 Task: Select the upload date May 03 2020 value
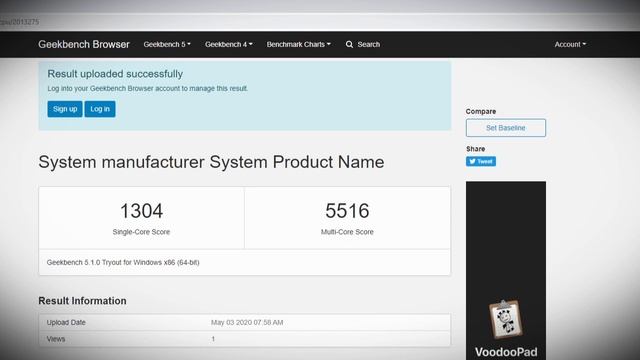pyautogui.click(x=247, y=322)
